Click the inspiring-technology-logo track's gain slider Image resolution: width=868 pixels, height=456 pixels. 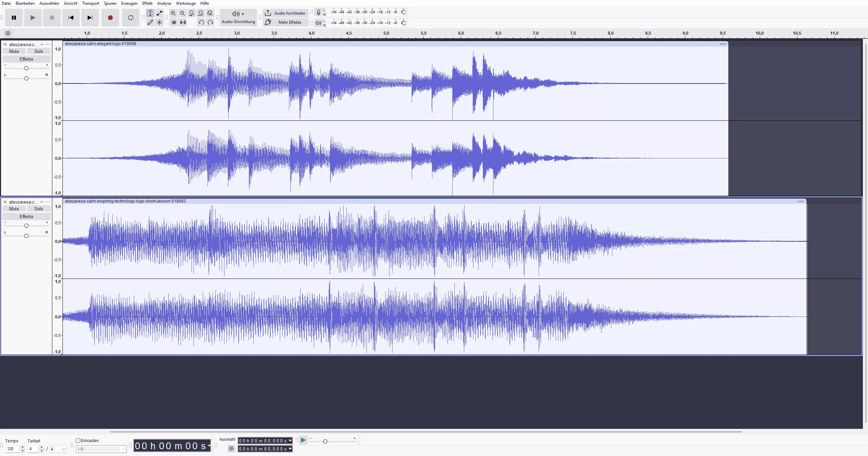pos(26,226)
